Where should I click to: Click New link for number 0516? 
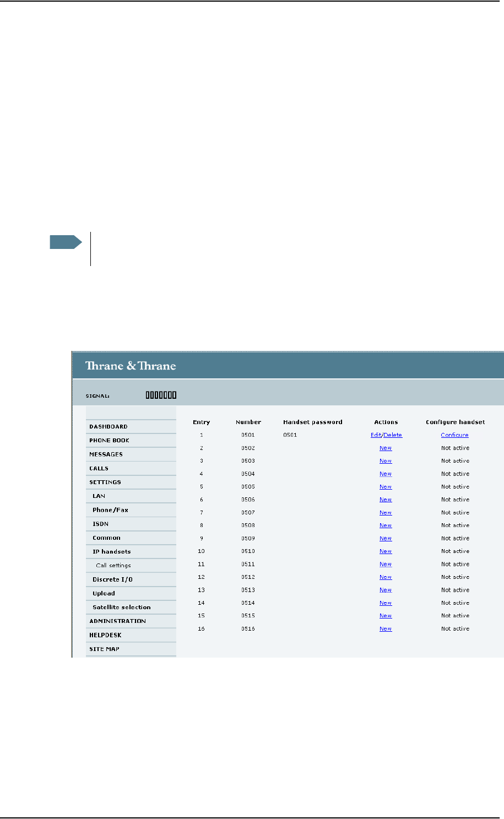pos(386,629)
